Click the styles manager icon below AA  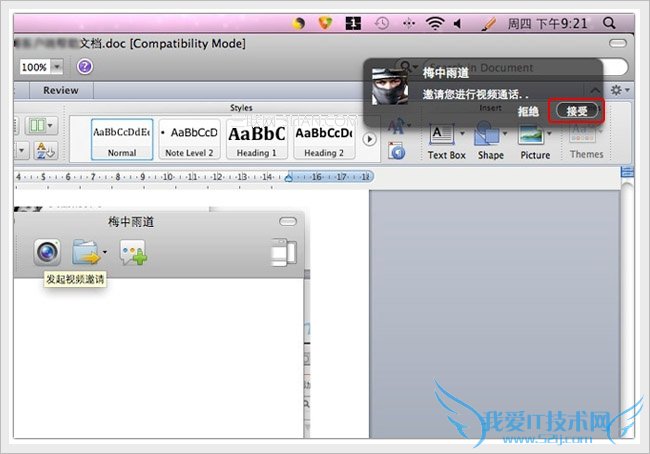coord(397,151)
